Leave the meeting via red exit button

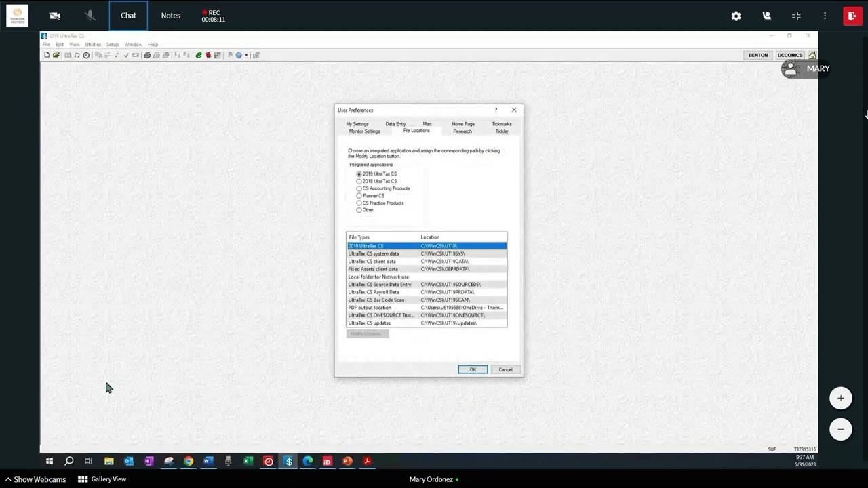(852, 16)
